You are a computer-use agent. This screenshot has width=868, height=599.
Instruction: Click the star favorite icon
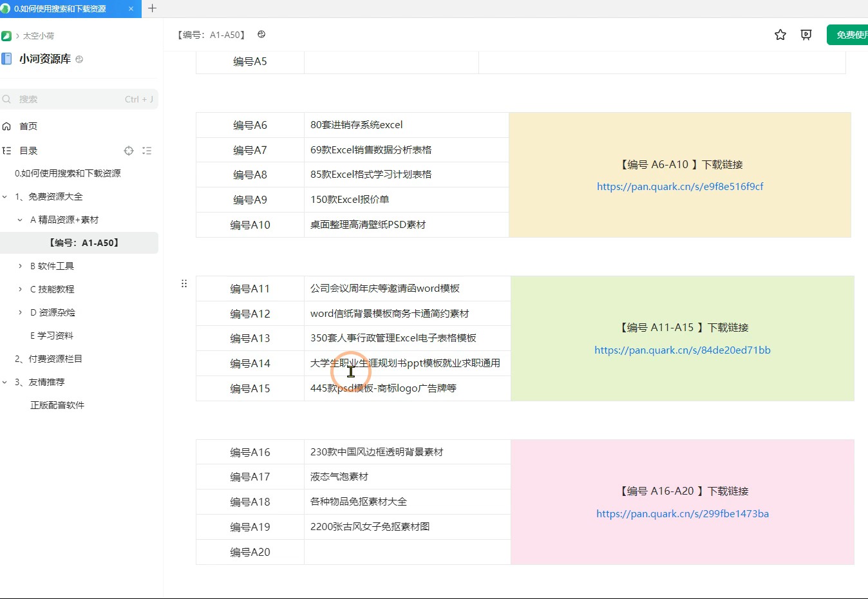point(780,35)
